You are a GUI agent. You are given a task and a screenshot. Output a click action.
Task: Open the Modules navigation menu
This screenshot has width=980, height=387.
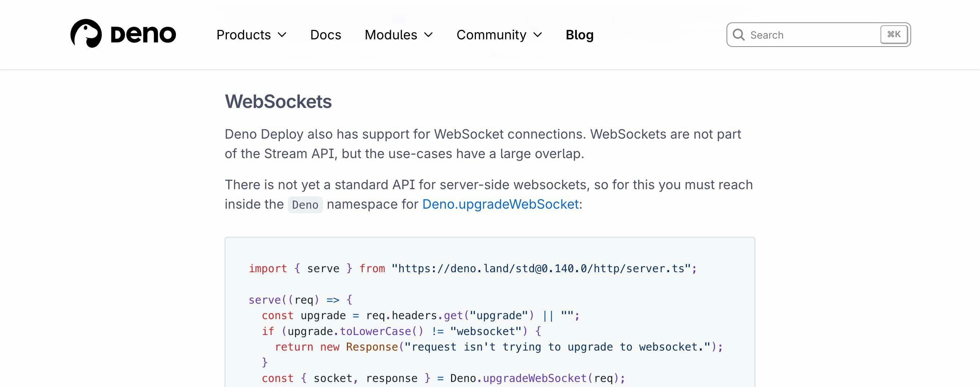(391, 35)
